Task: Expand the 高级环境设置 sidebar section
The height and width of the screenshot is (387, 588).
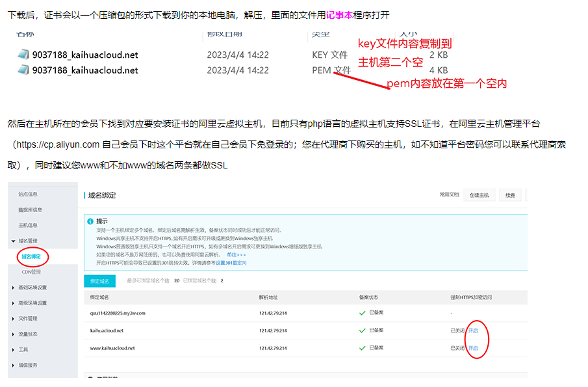Action: point(32,303)
